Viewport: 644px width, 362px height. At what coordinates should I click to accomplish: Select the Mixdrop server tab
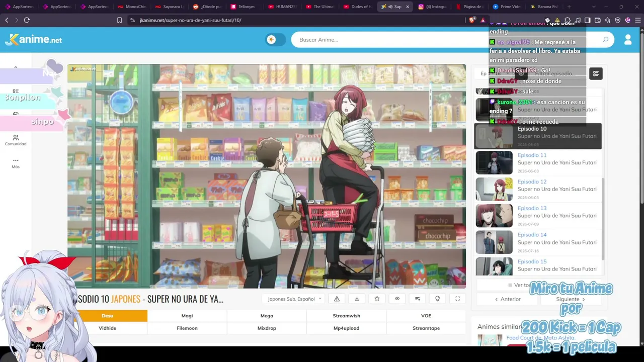tap(267, 328)
